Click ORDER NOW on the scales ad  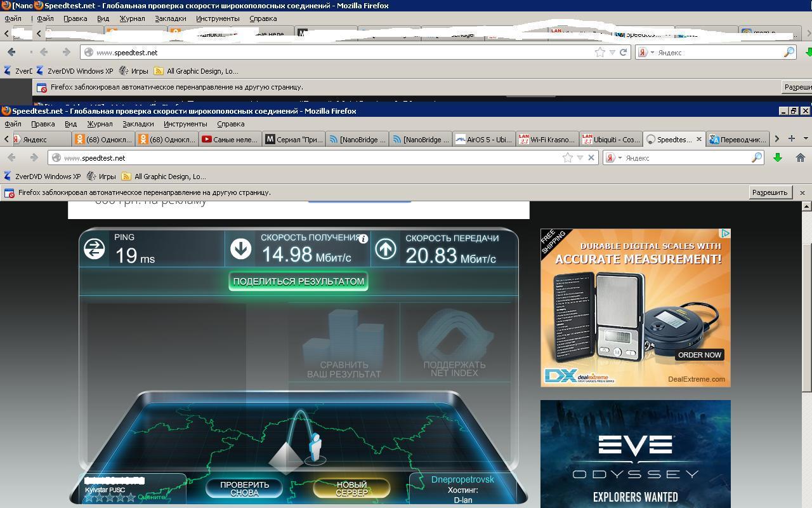point(699,355)
